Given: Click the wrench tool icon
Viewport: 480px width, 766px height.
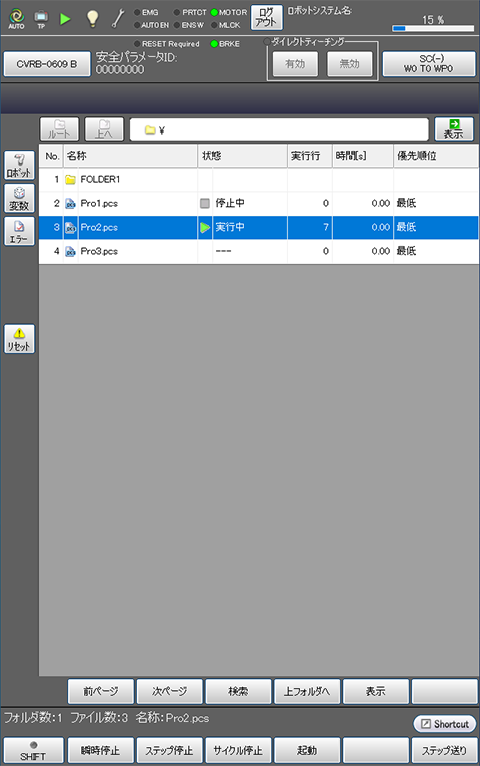Looking at the screenshot, I should [118, 19].
